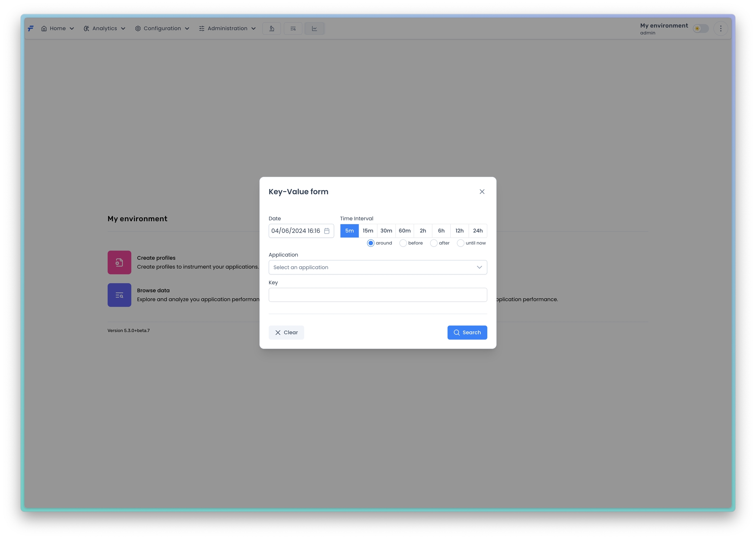
Task: Expand the Configuration menu
Action: tap(162, 29)
